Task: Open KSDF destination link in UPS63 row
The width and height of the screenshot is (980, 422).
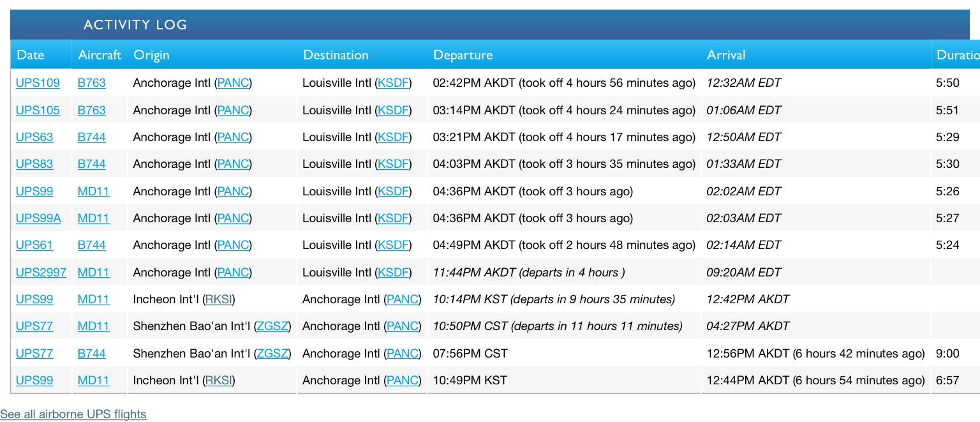Action: (393, 137)
